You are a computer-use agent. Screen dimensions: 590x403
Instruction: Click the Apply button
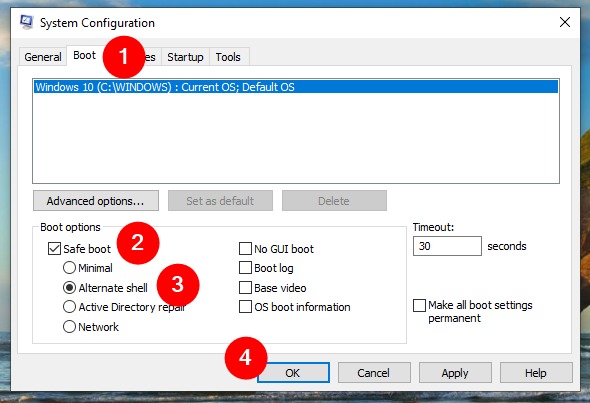[x=455, y=373]
